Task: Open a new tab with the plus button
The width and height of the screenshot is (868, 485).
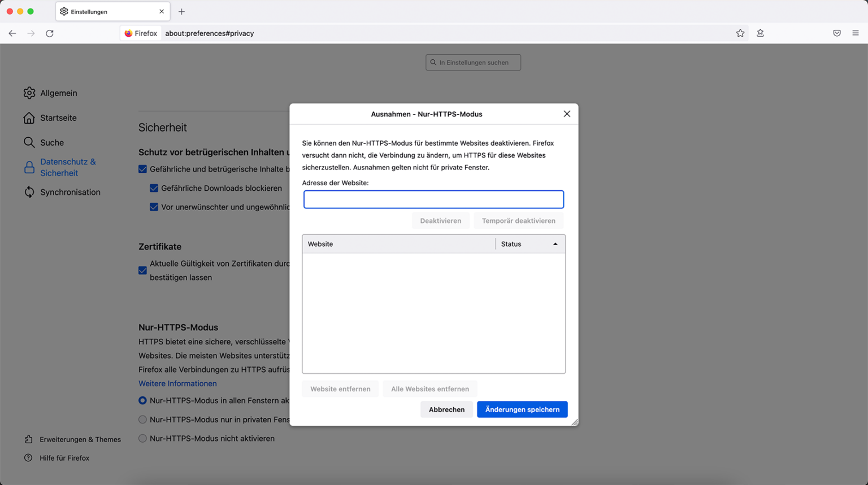Action: (x=181, y=11)
